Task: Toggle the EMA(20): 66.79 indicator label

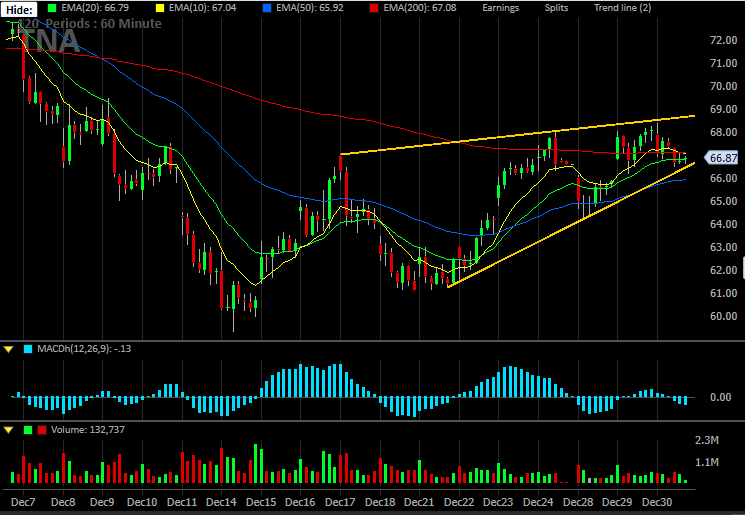Action: click(x=95, y=8)
